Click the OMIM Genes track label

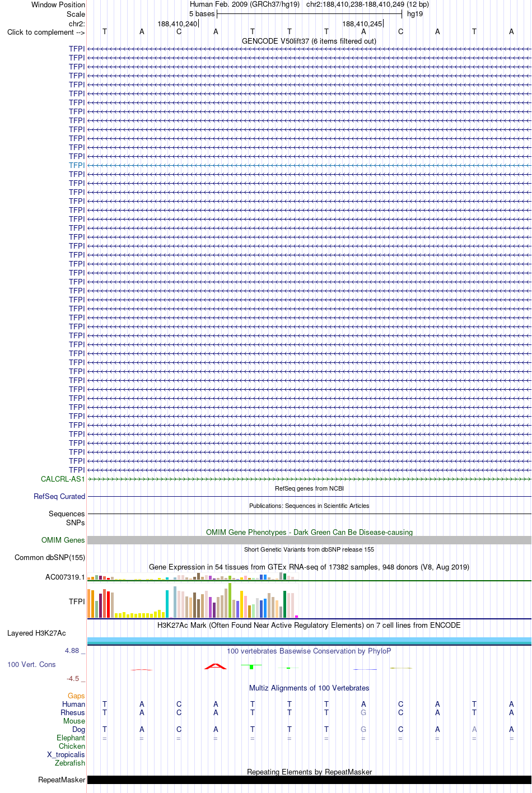[63, 540]
